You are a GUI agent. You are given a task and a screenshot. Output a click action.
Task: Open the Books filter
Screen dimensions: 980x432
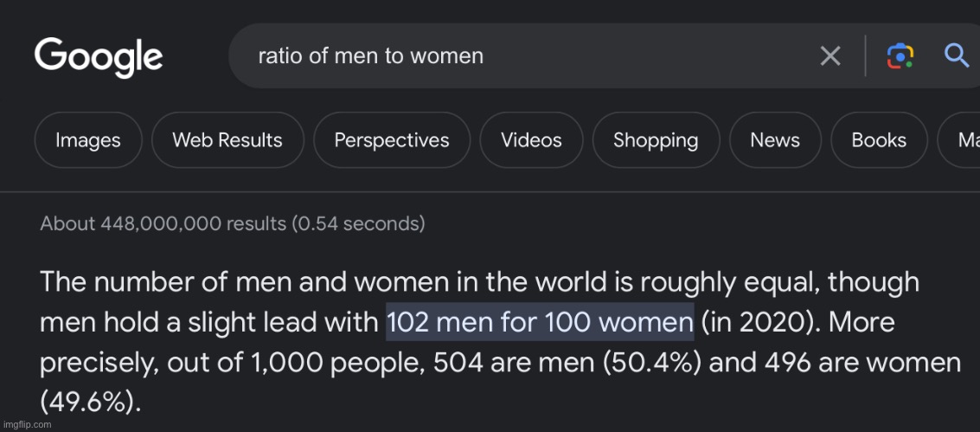(879, 140)
